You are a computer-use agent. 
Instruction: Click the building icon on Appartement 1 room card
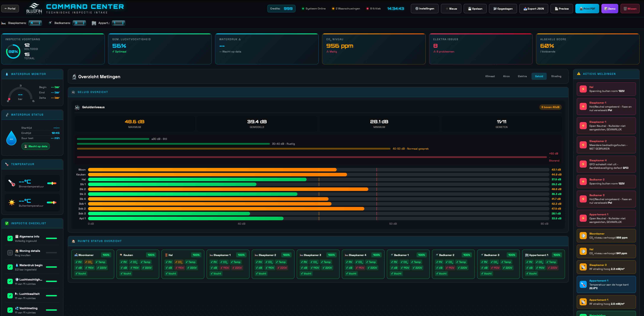[527, 255]
